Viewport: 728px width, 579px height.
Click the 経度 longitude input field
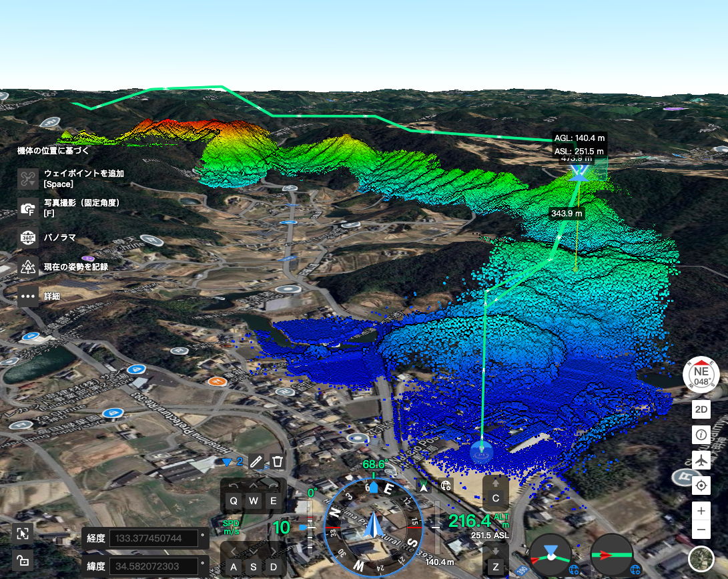tap(153, 538)
